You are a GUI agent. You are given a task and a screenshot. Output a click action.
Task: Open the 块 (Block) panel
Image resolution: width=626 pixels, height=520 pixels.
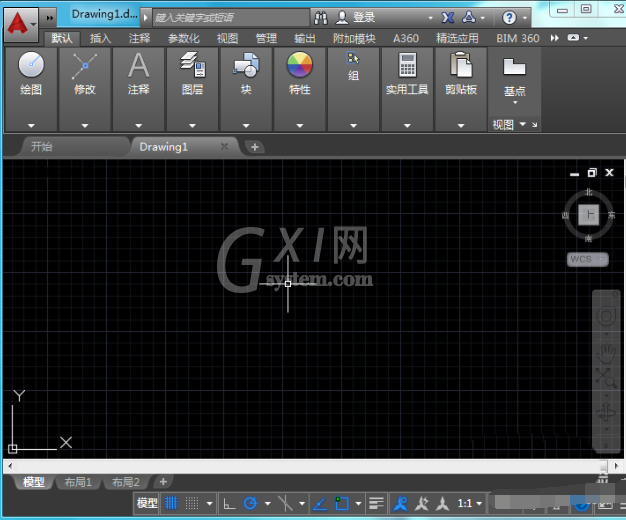pos(246,74)
